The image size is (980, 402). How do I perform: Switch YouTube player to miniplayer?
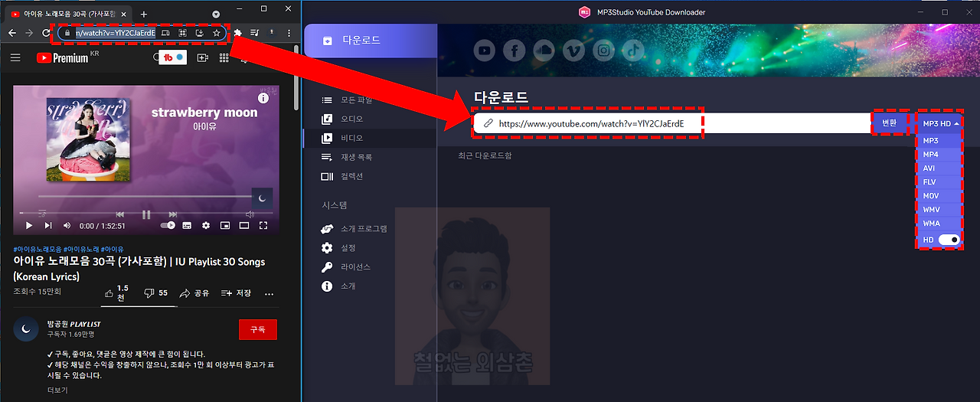coord(225,225)
